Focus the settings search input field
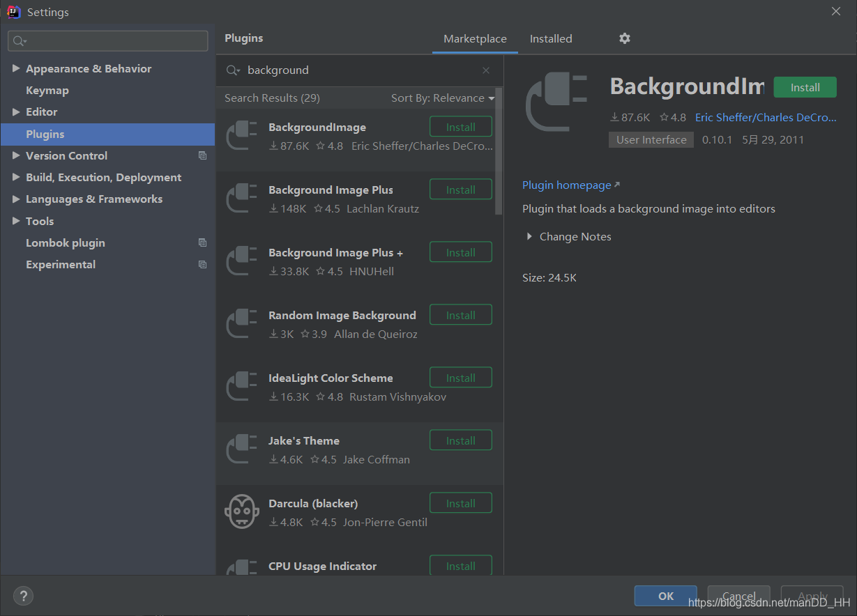 (108, 41)
